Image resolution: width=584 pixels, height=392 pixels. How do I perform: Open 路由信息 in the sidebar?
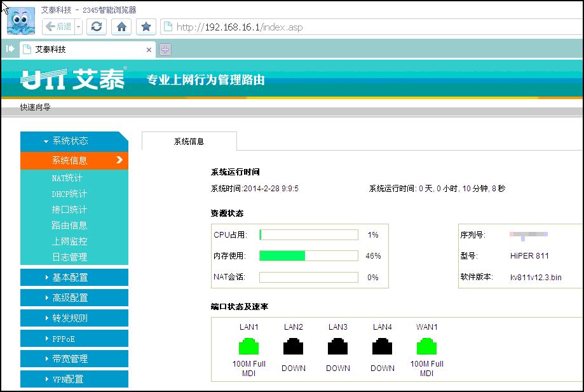tap(69, 225)
